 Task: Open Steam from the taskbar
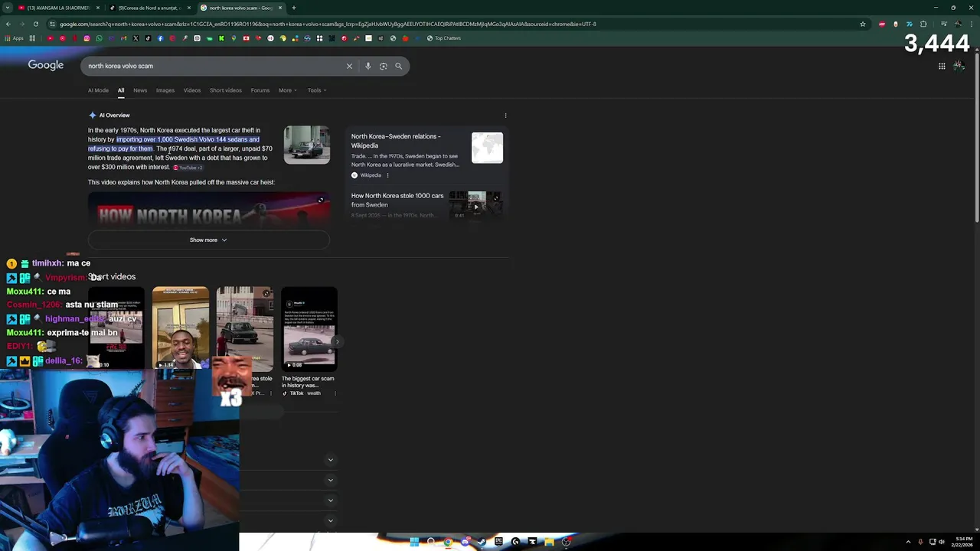[482, 542]
